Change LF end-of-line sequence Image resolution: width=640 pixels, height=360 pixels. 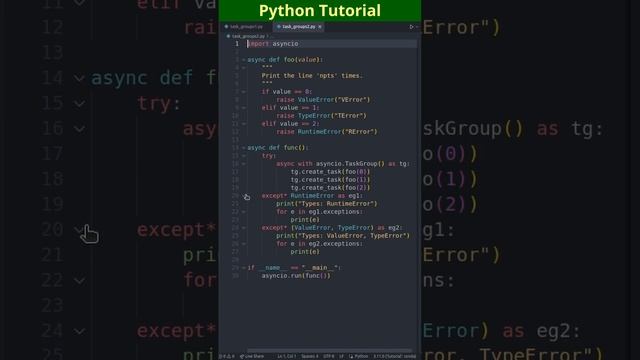pyautogui.click(x=341, y=356)
